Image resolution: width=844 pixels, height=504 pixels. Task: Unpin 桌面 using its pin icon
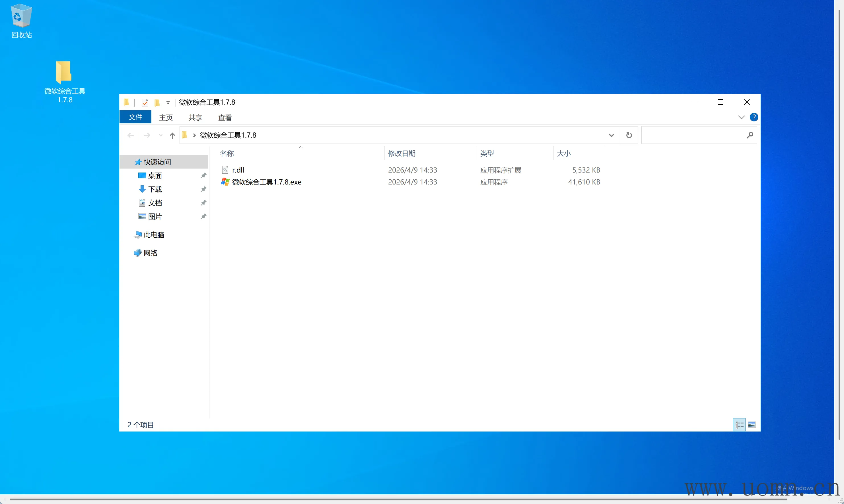[x=203, y=176]
